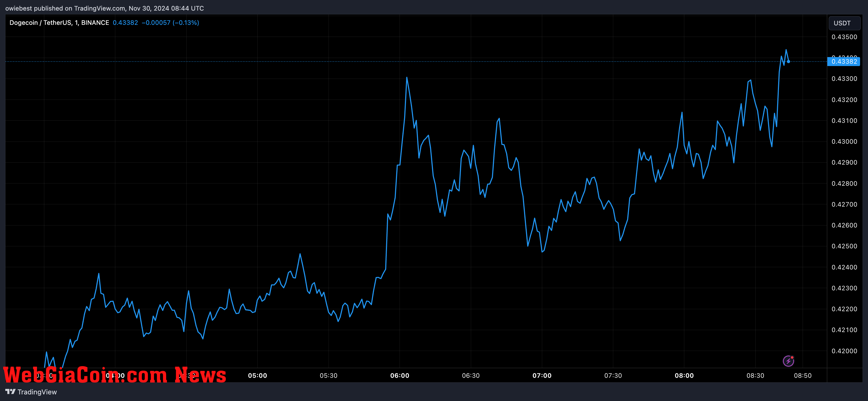Select the current price label 0.43382
The image size is (868, 401).
844,61
